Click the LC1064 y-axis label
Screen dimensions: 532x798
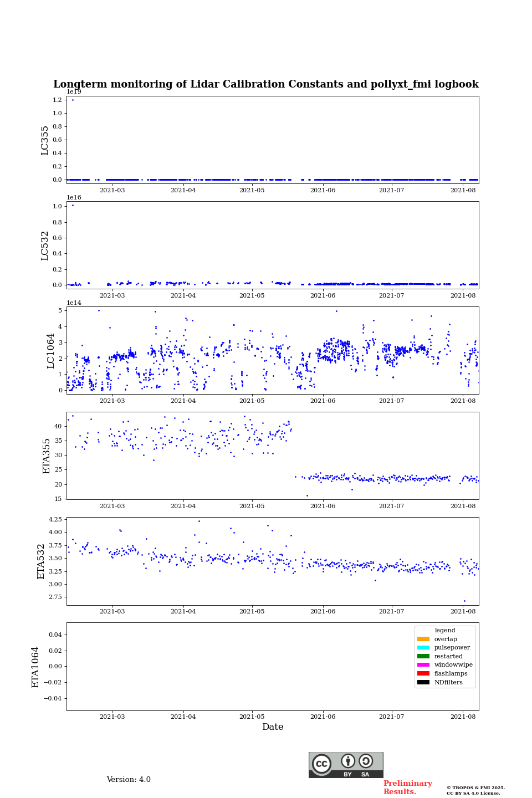pyautogui.click(x=51, y=350)
